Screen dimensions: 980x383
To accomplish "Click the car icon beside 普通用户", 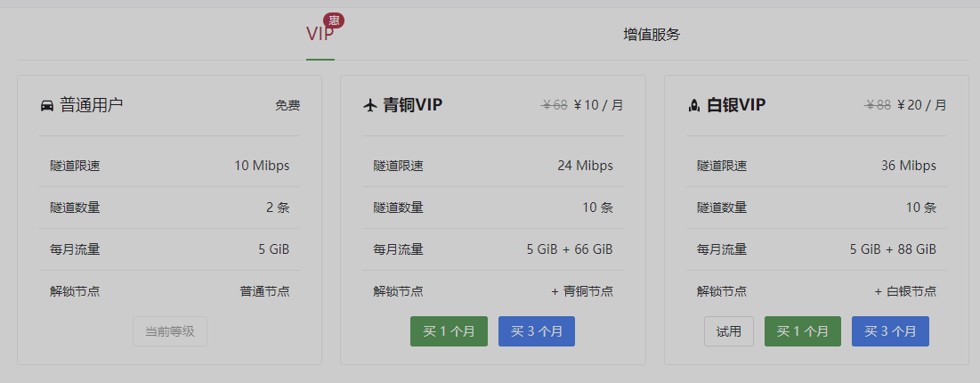I will click(47, 106).
